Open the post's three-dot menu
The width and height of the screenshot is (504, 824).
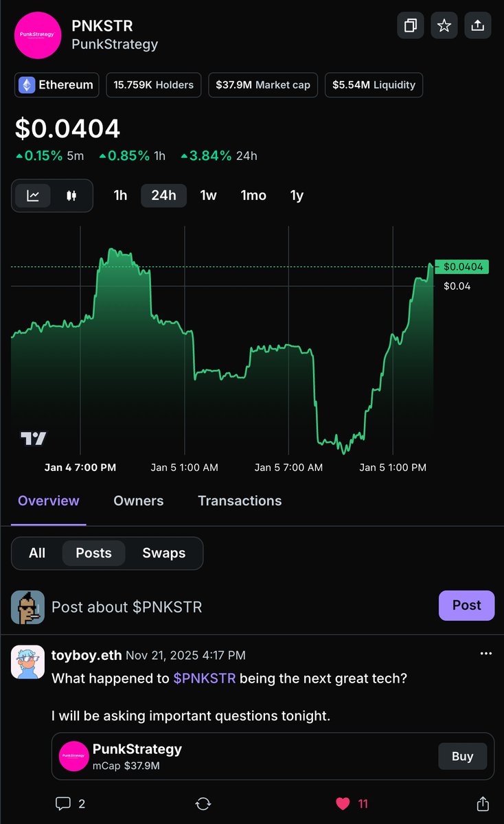point(485,654)
